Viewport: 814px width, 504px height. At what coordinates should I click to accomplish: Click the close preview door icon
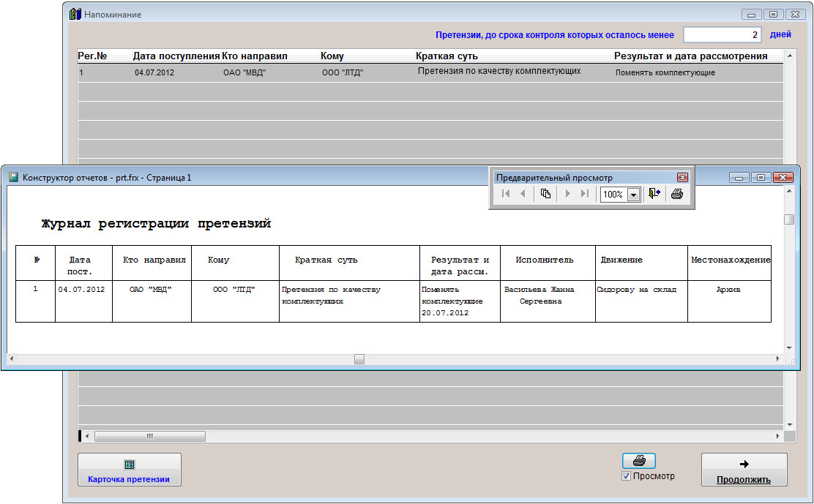click(x=654, y=194)
